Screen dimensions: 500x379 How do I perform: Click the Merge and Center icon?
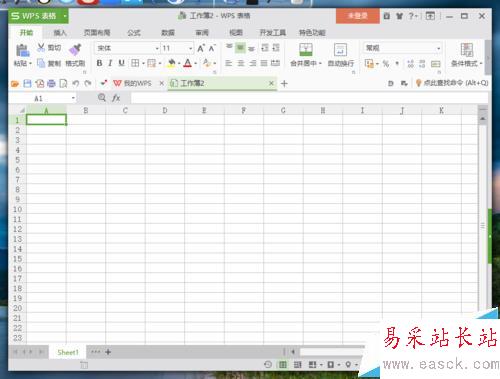306,50
